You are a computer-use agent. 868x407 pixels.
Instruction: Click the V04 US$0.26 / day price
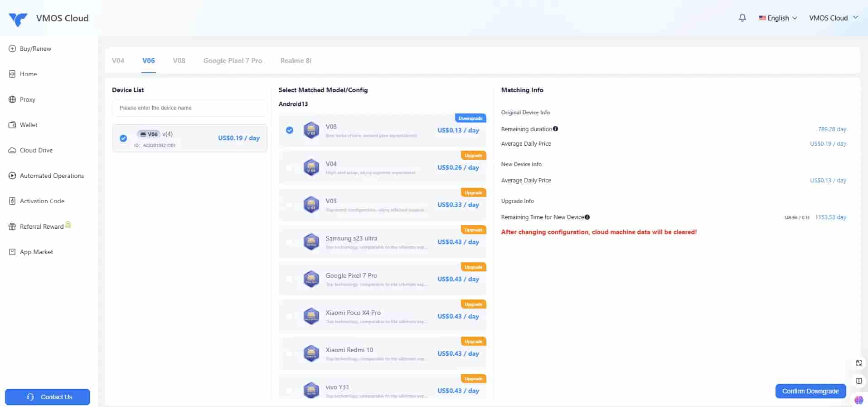[458, 167]
